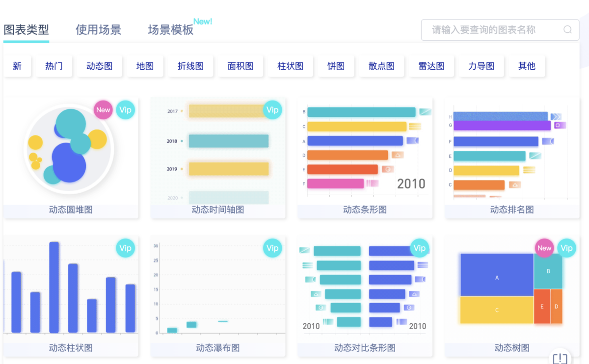
Task: Select the 雷达图 filter
Action: (x=431, y=66)
